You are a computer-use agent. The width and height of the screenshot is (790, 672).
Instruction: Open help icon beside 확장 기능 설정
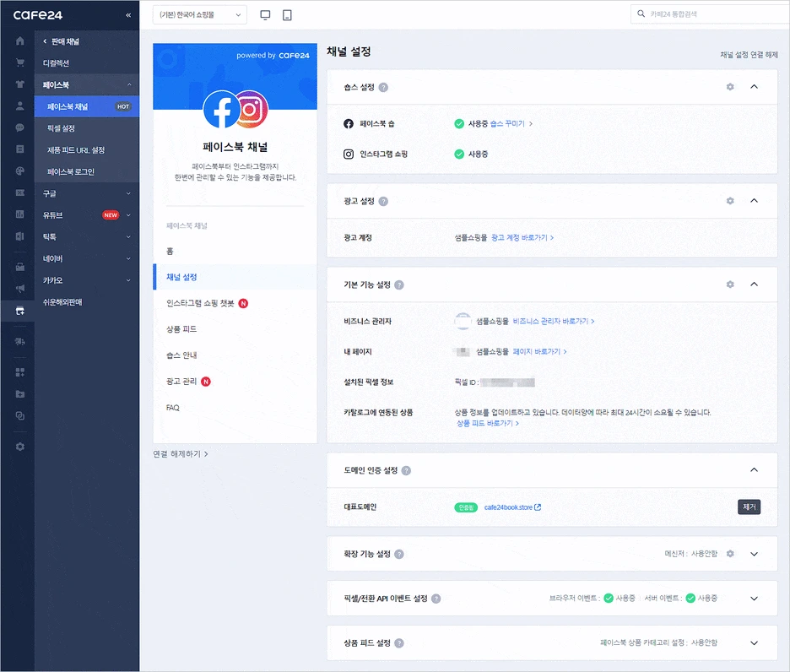[399, 554]
